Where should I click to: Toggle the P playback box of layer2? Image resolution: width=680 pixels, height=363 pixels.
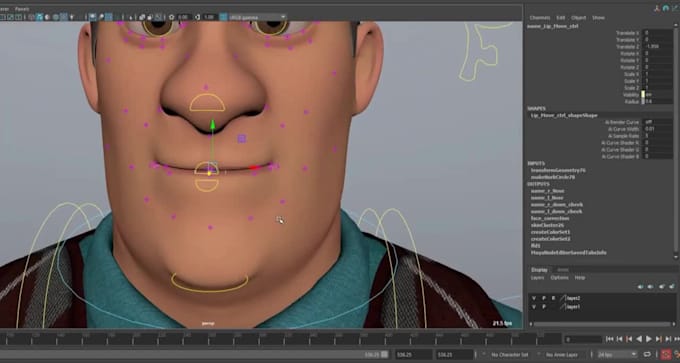pyautogui.click(x=543, y=298)
